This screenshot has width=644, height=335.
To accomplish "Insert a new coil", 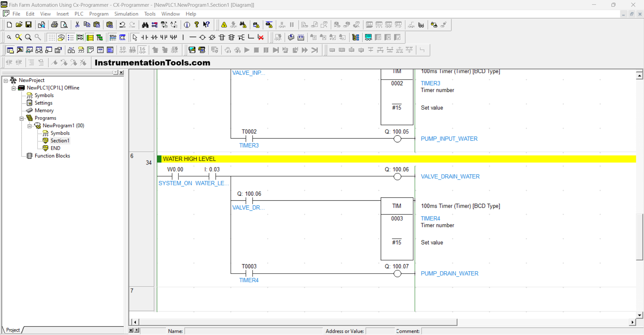I will tap(203, 37).
